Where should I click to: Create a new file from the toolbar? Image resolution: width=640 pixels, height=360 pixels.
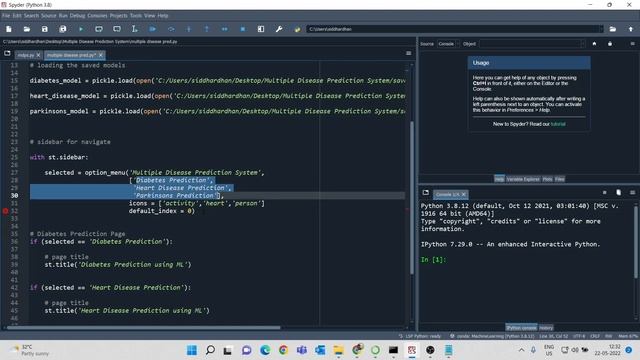[9, 29]
